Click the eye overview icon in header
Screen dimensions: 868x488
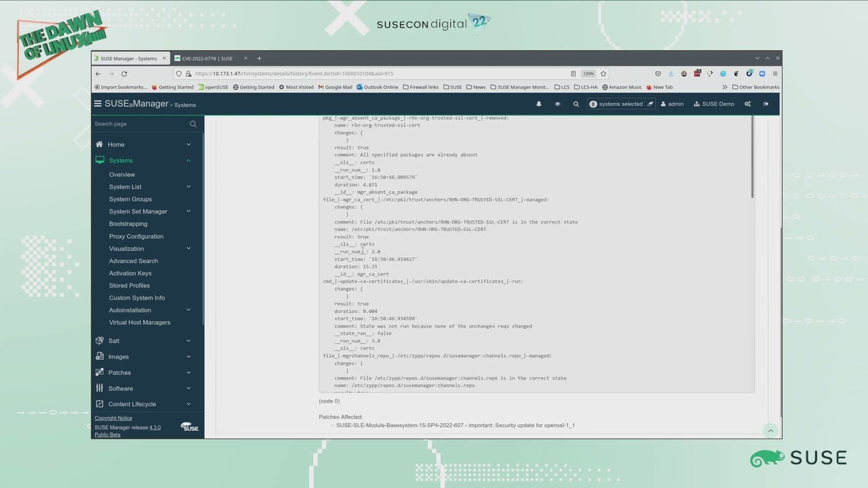tap(557, 104)
